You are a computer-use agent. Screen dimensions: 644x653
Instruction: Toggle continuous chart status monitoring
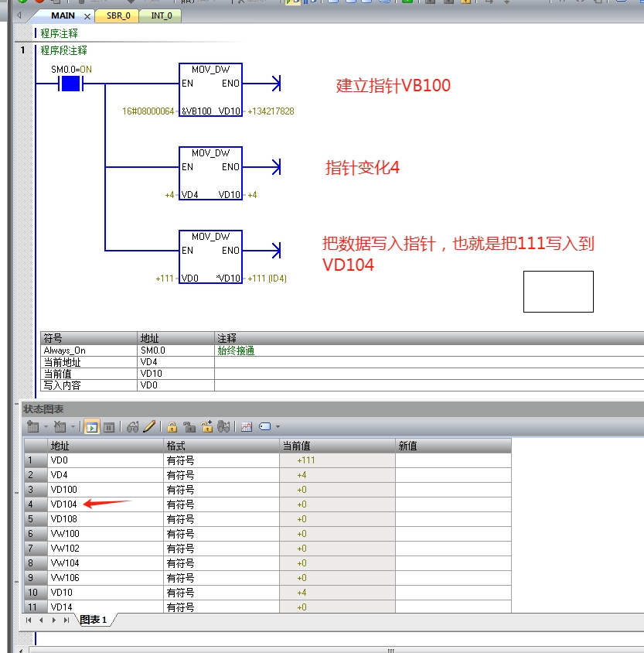click(92, 426)
